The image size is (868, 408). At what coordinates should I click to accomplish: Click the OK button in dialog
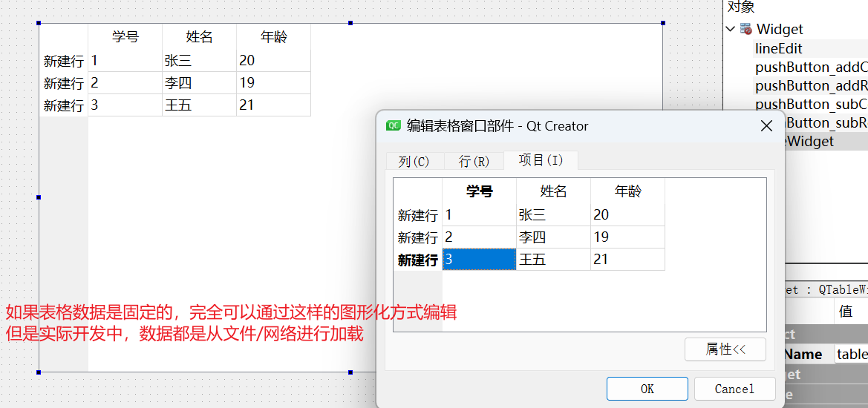[647, 389]
